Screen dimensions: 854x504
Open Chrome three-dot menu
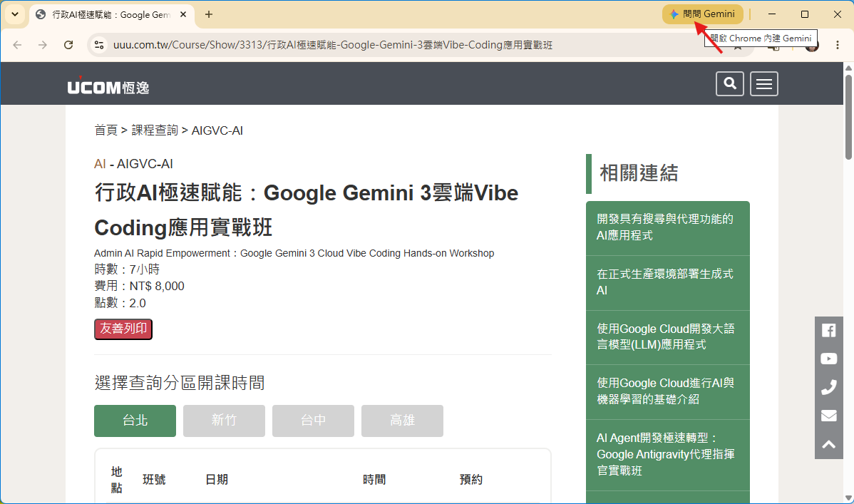pos(837,45)
